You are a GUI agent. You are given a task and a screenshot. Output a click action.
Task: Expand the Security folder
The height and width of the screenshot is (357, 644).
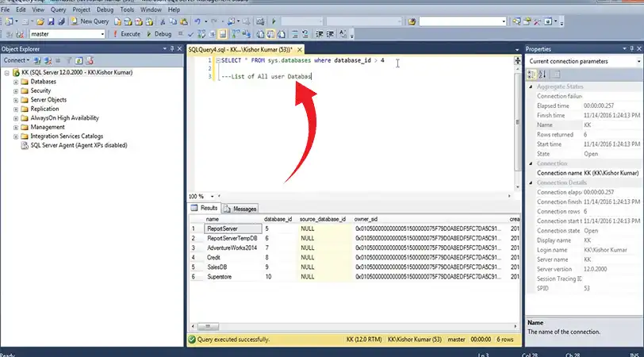coord(16,90)
